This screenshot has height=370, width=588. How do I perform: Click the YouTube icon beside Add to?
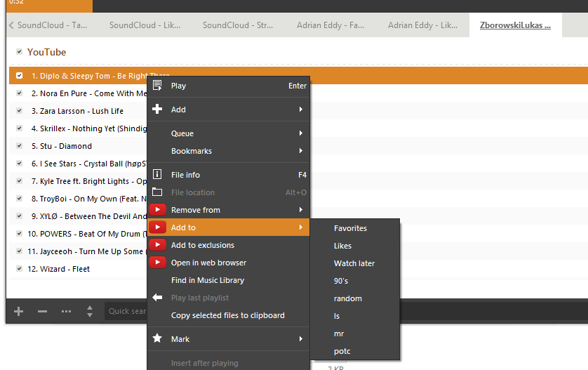157,227
